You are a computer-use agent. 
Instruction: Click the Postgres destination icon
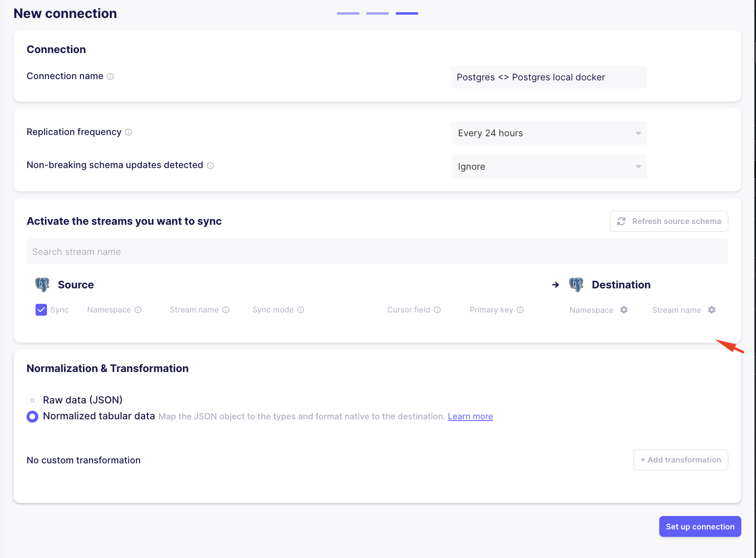pyautogui.click(x=577, y=284)
